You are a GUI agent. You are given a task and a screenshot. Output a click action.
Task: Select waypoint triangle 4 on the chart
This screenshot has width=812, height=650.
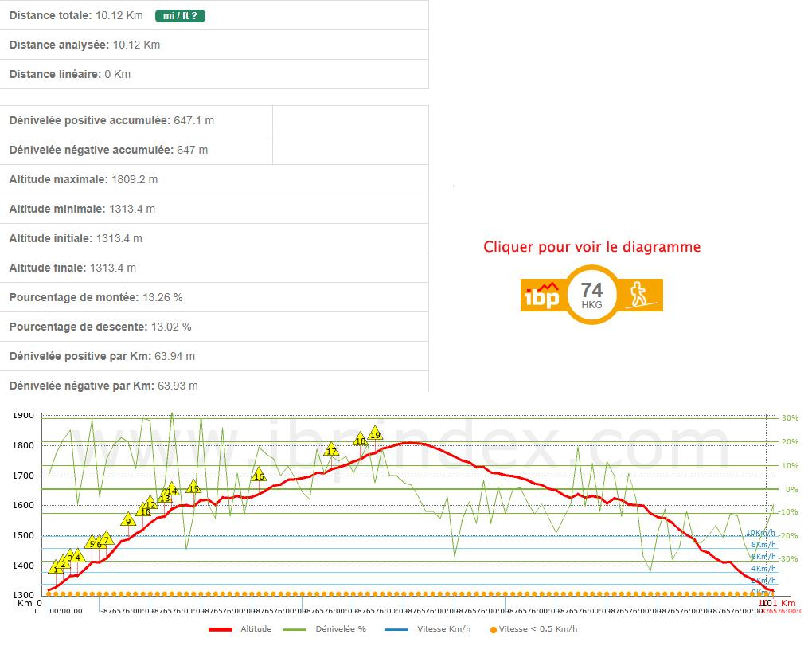tap(77, 556)
